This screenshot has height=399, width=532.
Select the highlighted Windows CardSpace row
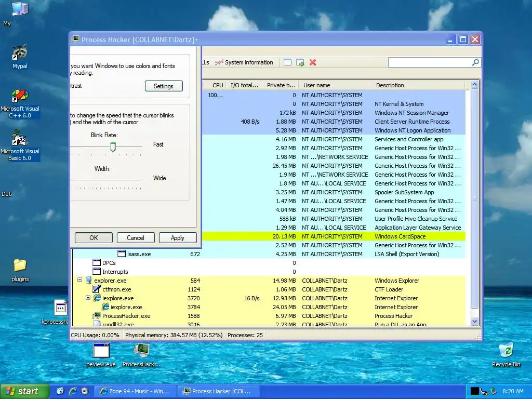[334, 236]
